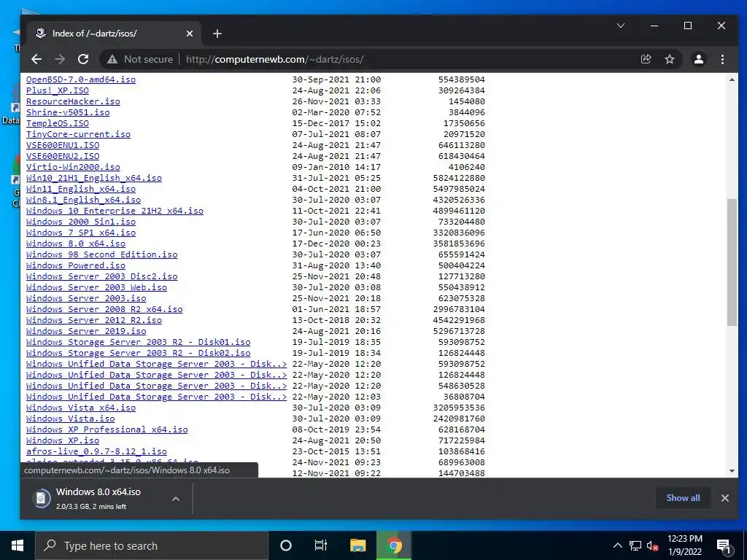
Task: Click the Chrome taskbar icon
Action: click(x=394, y=545)
